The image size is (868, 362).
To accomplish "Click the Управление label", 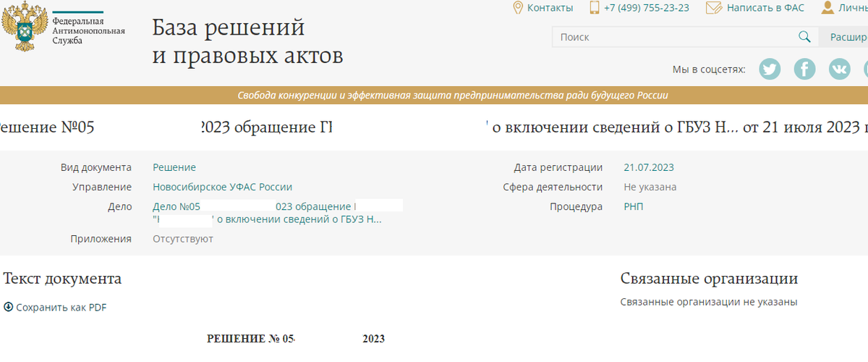I will 102,187.
